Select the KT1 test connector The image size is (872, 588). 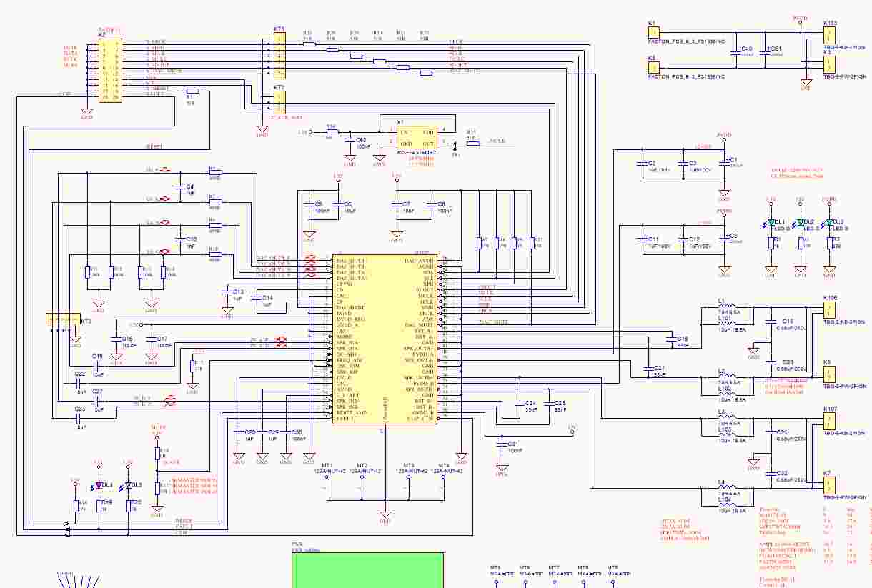point(279,56)
